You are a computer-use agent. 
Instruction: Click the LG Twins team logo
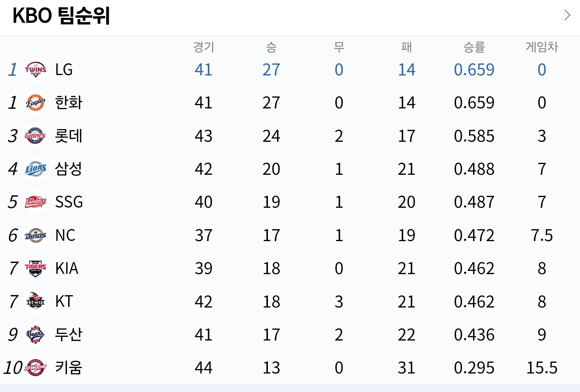(x=36, y=70)
